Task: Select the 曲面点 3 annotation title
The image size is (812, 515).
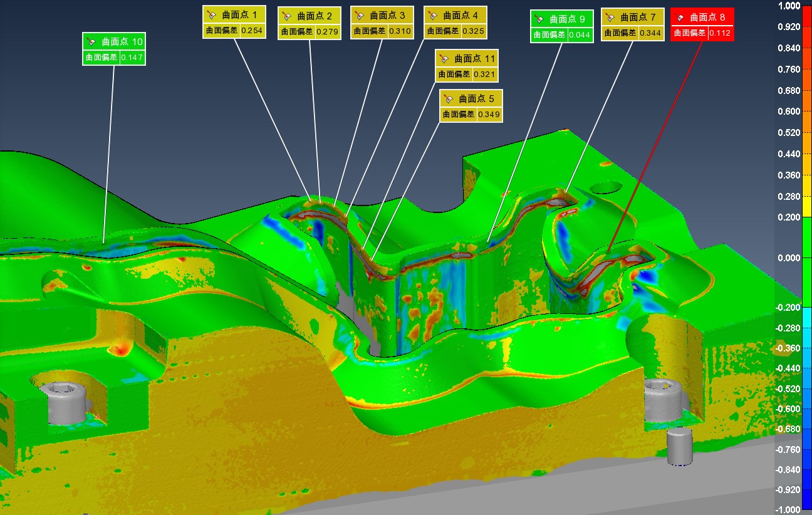Action: click(x=387, y=15)
